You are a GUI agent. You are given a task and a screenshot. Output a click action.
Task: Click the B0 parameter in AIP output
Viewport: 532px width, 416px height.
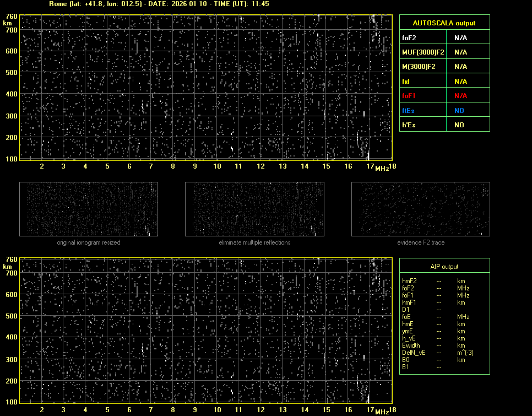click(406, 360)
